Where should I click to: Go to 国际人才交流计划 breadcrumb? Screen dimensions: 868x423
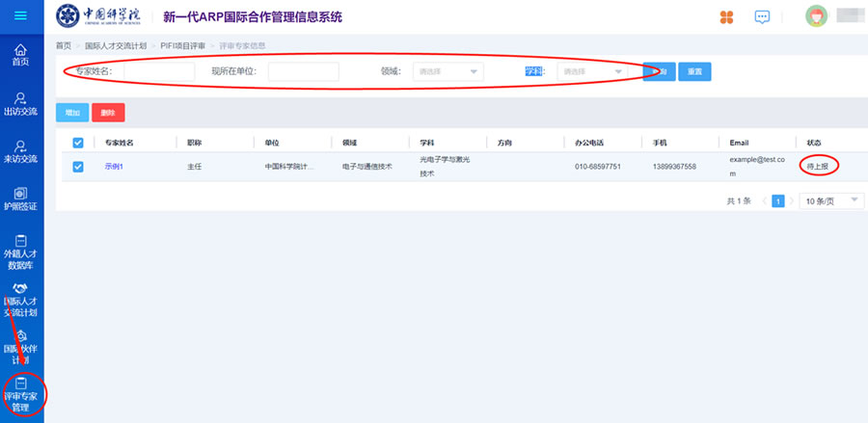point(116,45)
